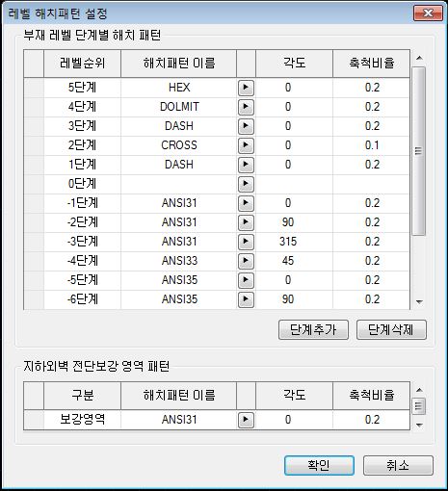Open pattern picker for 1단계 row
This screenshot has width=448, height=491.
click(x=246, y=165)
